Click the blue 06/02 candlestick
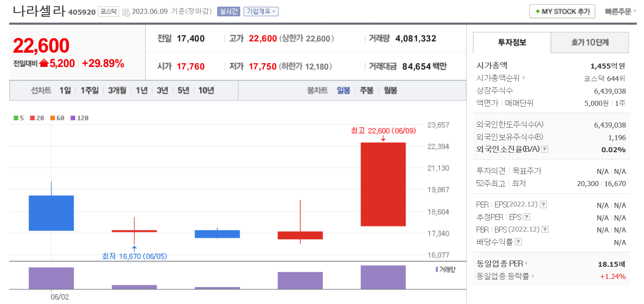Screen dimensions: 644x304 (x=51, y=213)
